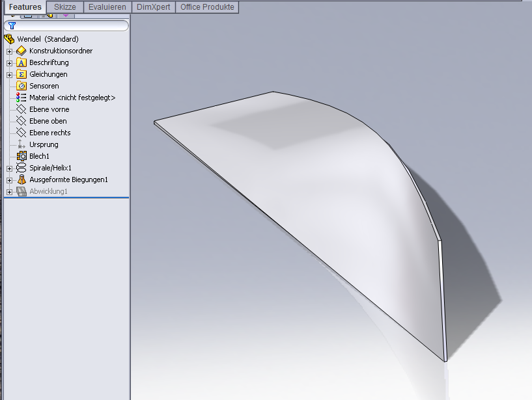Click the Ebene oben plane icon

point(21,121)
